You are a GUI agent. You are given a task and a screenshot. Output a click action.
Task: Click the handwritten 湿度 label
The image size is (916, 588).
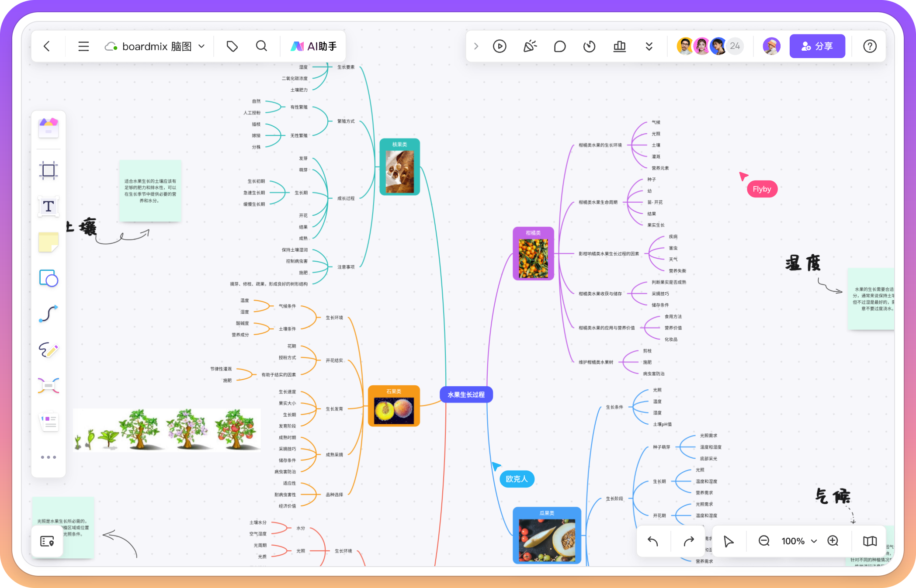click(802, 263)
